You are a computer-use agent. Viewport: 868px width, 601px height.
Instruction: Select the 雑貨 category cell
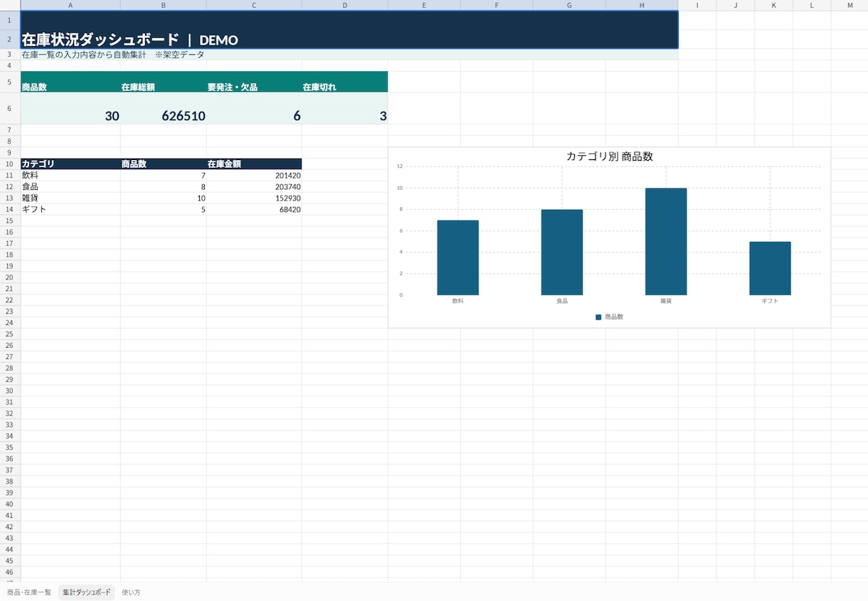point(70,198)
